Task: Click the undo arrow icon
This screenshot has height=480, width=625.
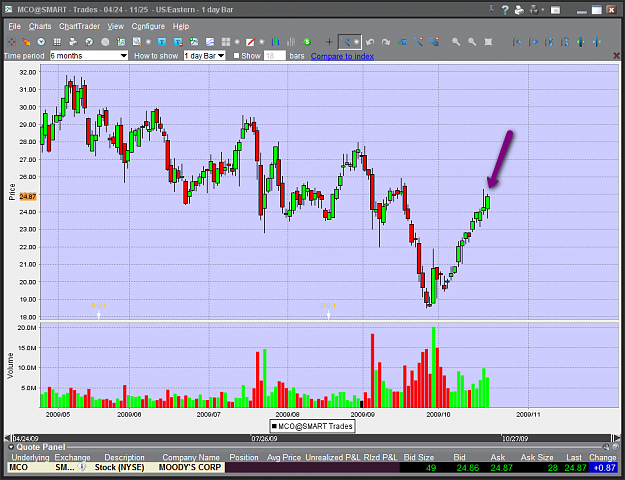Action: tap(370, 42)
